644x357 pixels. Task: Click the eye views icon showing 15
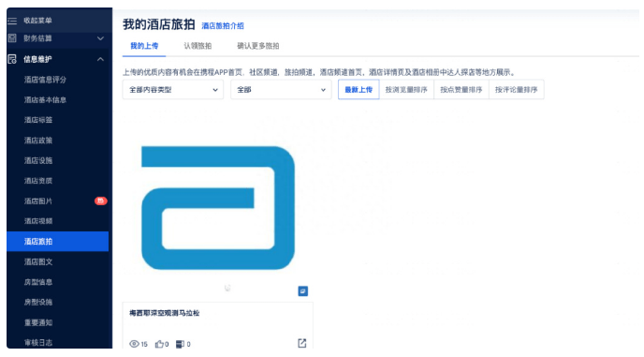pos(134,344)
